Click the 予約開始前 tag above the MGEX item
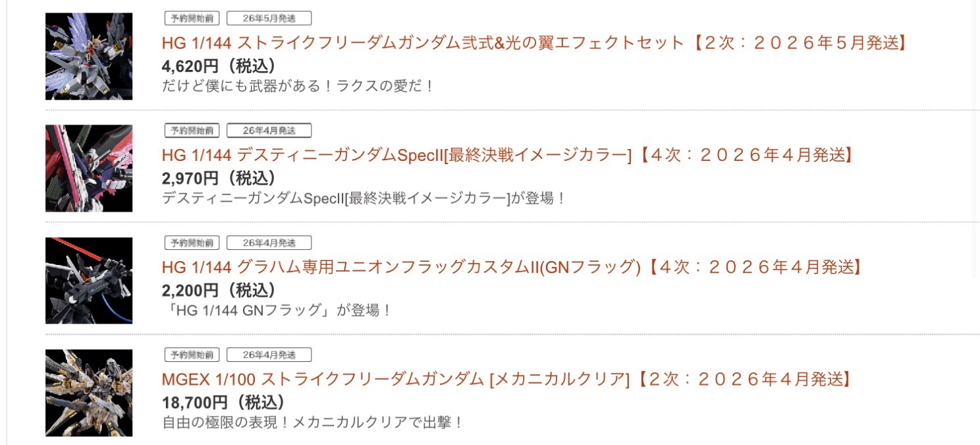The image size is (980, 445). [x=192, y=355]
